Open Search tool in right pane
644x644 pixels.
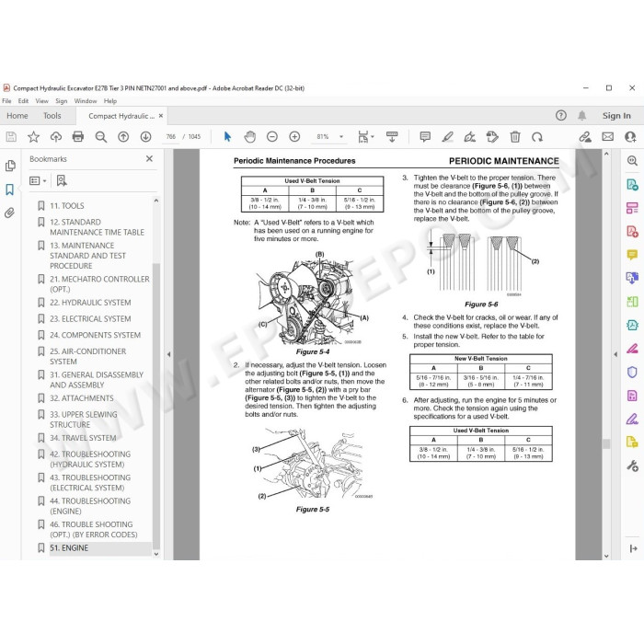click(x=632, y=161)
